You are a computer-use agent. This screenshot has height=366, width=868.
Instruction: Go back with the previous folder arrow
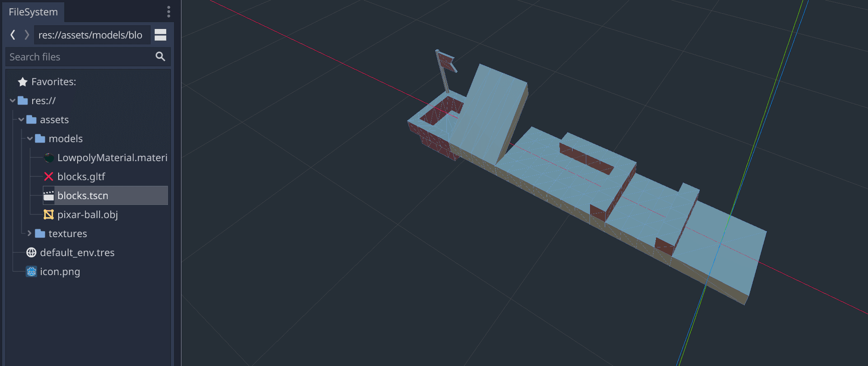[13, 35]
